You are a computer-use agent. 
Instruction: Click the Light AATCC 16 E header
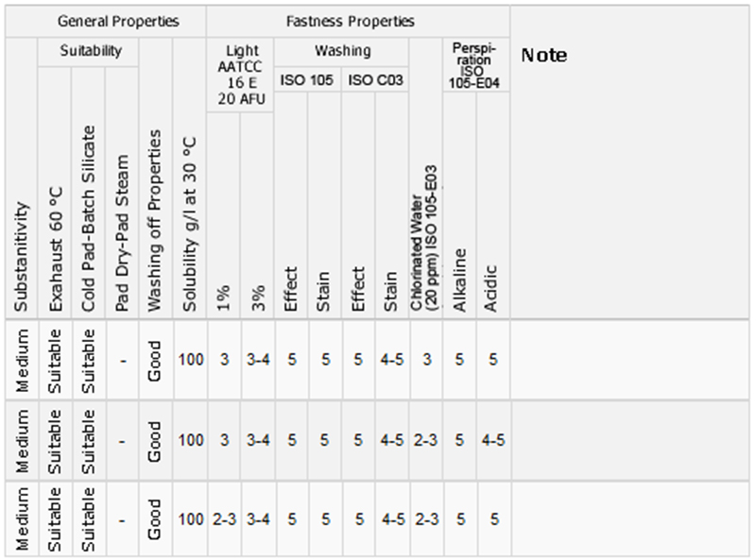pos(240,76)
